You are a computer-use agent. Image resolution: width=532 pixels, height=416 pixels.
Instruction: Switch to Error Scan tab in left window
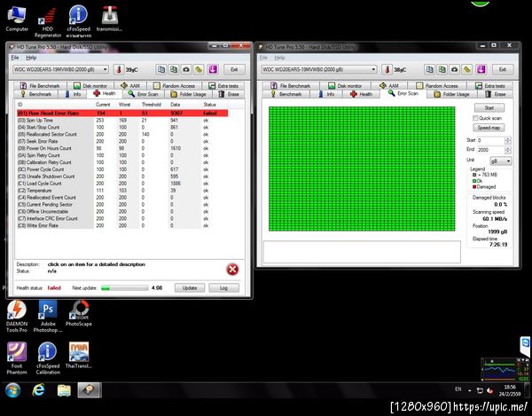click(143, 94)
